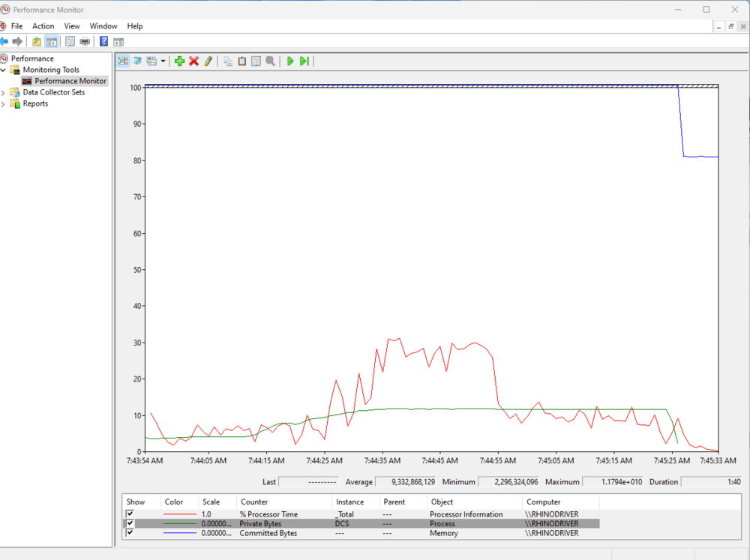The width and height of the screenshot is (750, 560).
Task: Expand Reports tree node
Action: 3,103
